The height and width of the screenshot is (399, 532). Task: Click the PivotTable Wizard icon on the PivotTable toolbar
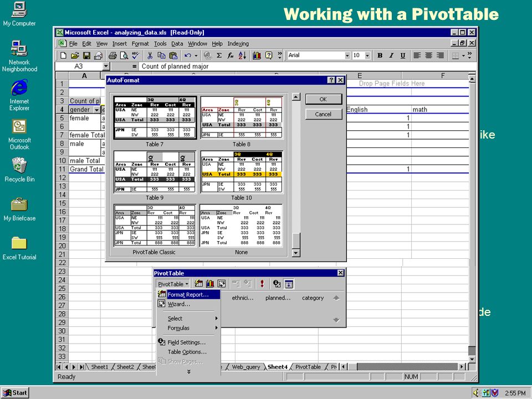pyautogui.click(x=222, y=284)
